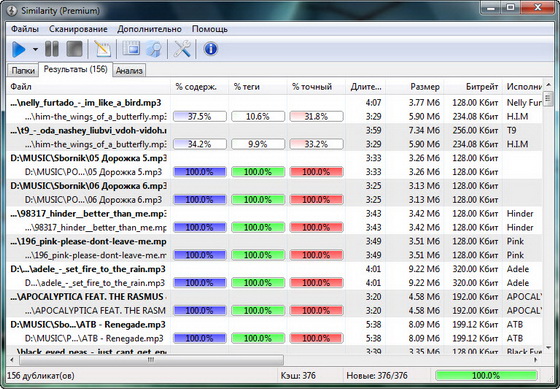Viewport: 560px width, 389px height.
Task: Click the notepad with pencil toolbar icon
Action: click(x=102, y=49)
